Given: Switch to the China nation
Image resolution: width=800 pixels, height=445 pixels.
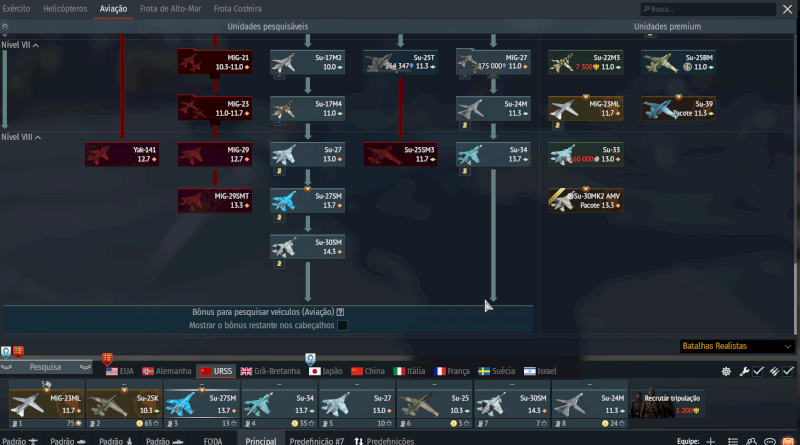Looking at the screenshot, I should tap(368, 371).
